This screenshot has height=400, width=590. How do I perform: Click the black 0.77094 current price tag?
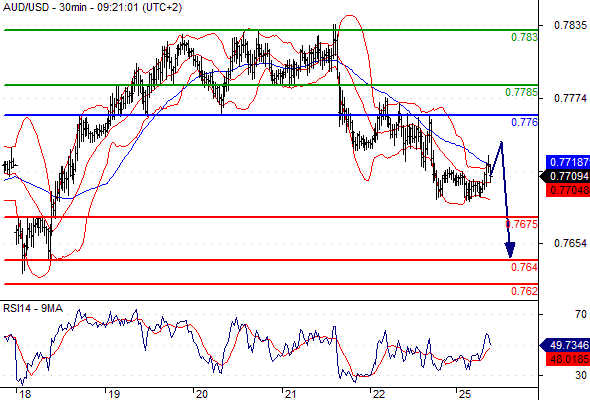pos(565,176)
